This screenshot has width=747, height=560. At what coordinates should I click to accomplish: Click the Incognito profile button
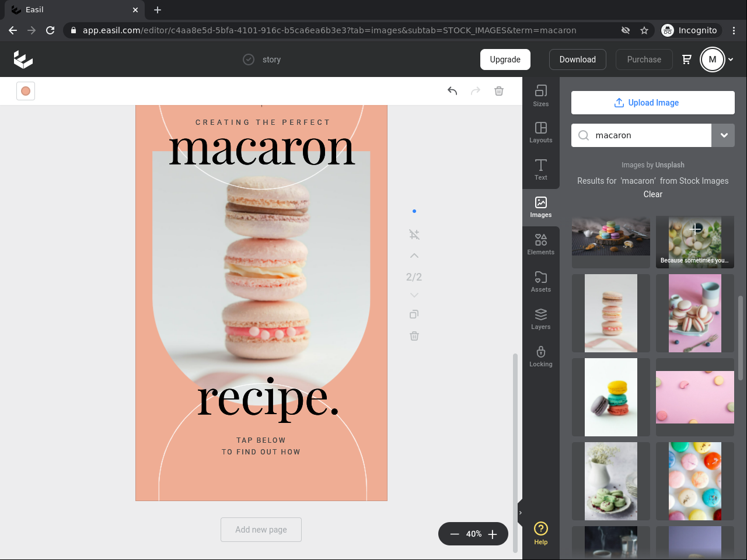coord(690,30)
